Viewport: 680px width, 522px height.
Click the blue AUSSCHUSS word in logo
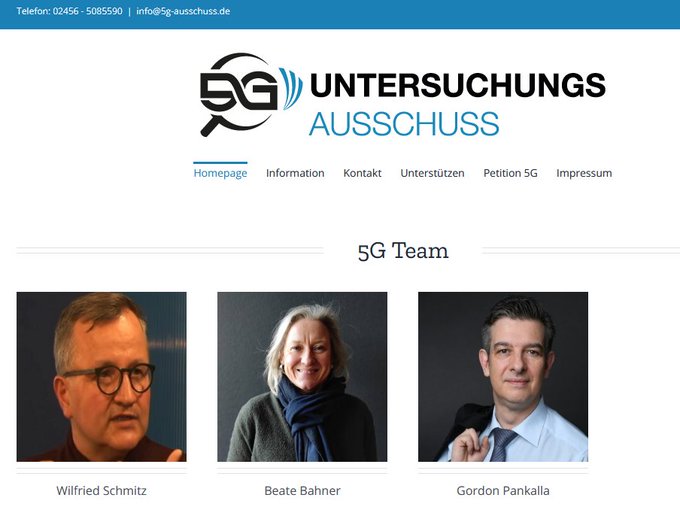click(404, 124)
